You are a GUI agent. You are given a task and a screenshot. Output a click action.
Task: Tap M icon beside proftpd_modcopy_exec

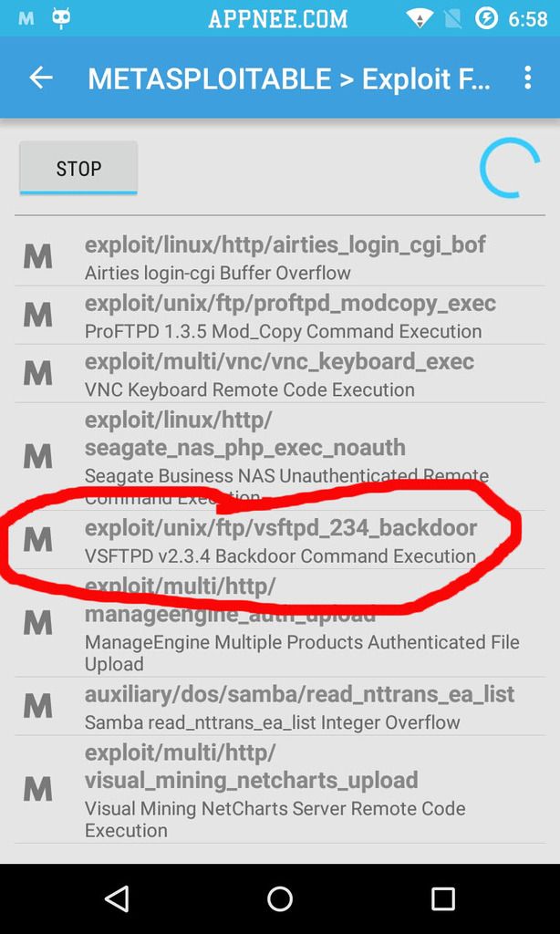(x=37, y=315)
